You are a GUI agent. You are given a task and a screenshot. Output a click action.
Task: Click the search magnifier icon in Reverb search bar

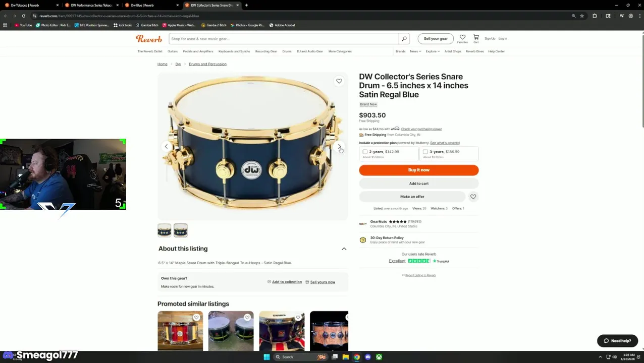point(404,39)
